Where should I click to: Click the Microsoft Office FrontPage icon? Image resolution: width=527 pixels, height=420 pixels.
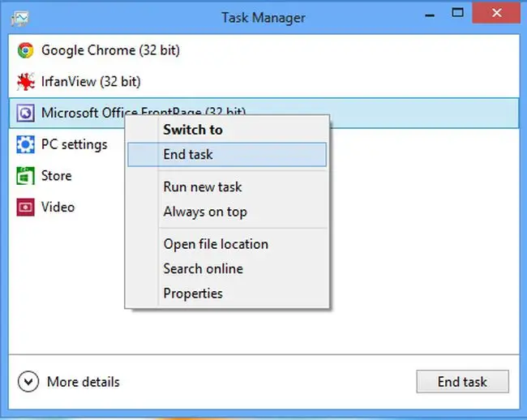point(26,114)
